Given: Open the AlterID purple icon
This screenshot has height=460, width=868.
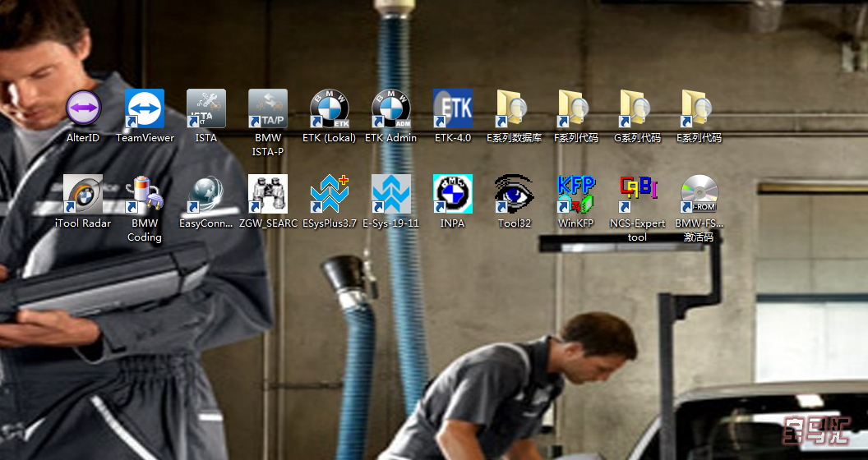Looking at the screenshot, I should click(83, 108).
